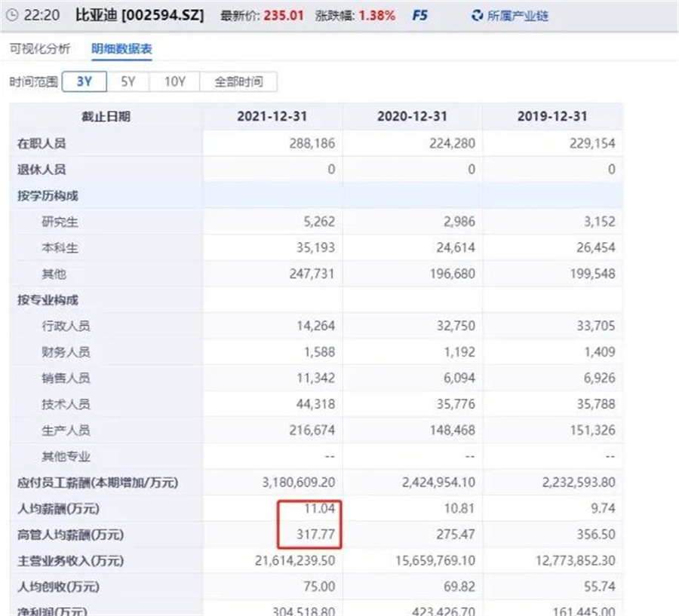Click the 其他专业 row label
The image size is (679, 616).
66,456
